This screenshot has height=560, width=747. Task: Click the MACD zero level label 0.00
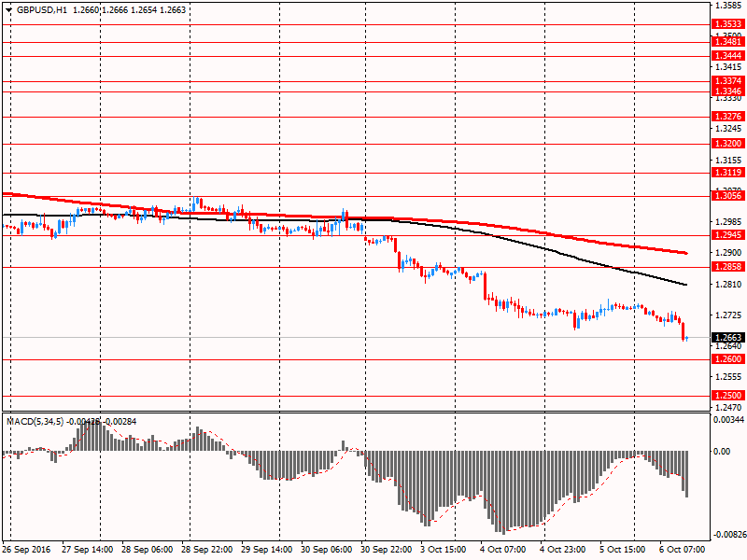tap(723, 451)
